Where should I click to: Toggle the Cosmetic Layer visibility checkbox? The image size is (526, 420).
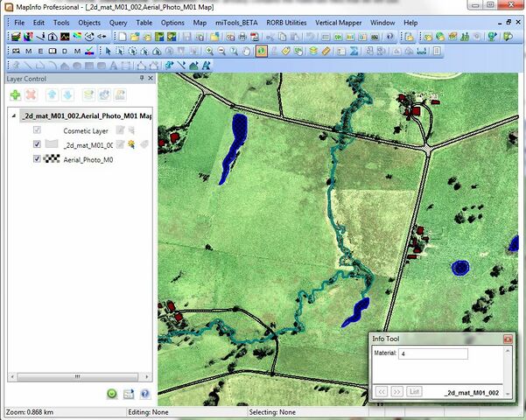(37, 130)
